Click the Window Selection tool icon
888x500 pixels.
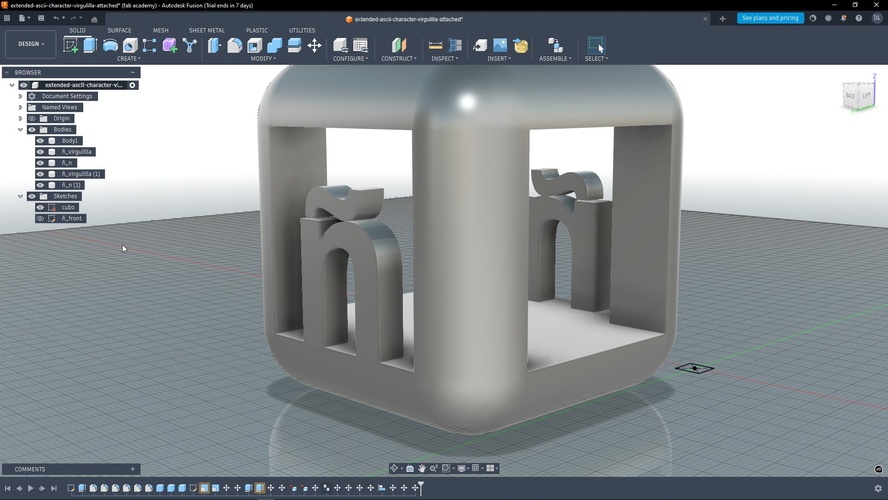(x=596, y=45)
